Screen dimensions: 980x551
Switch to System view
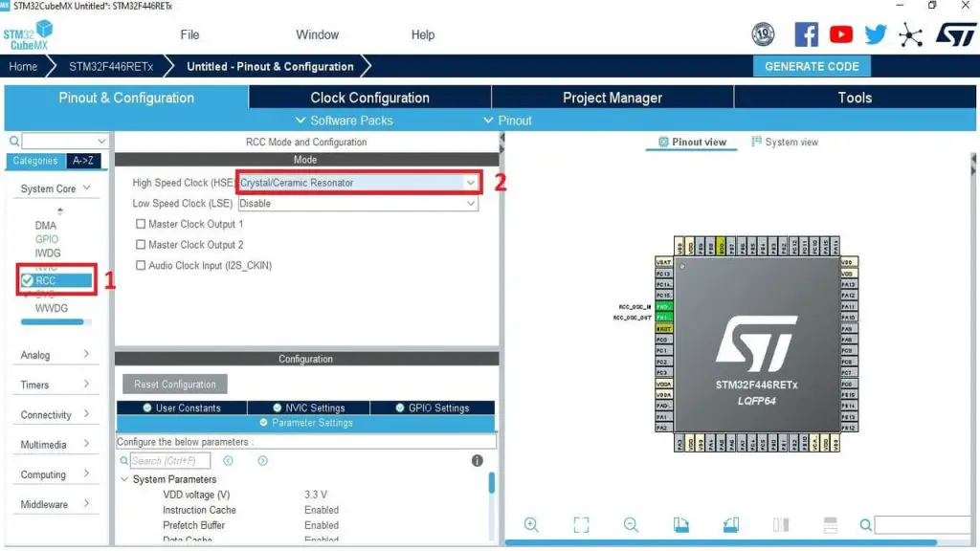[785, 142]
